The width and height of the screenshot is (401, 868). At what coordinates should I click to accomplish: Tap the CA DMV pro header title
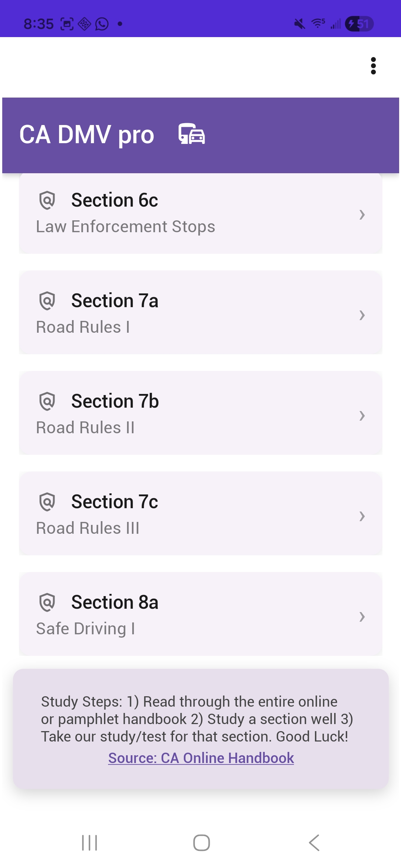[87, 134]
